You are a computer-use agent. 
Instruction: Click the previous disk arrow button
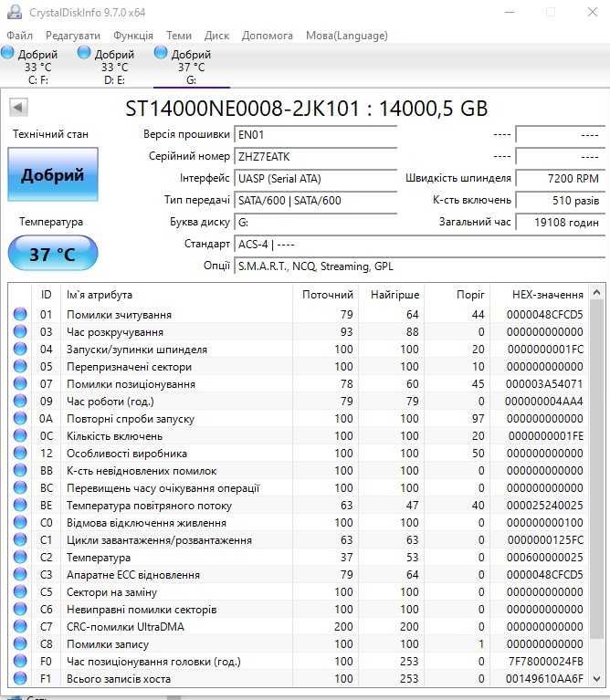click(18, 107)
